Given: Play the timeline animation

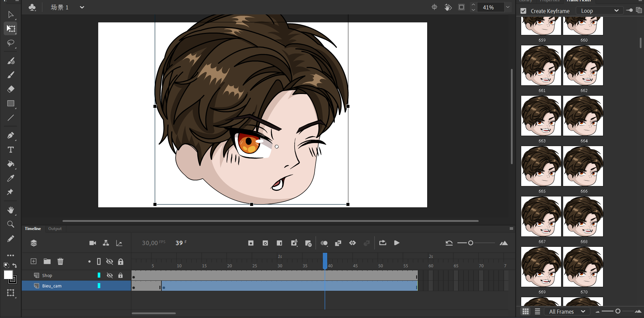Looking at the screenshot, I should (x=397, y=243).
